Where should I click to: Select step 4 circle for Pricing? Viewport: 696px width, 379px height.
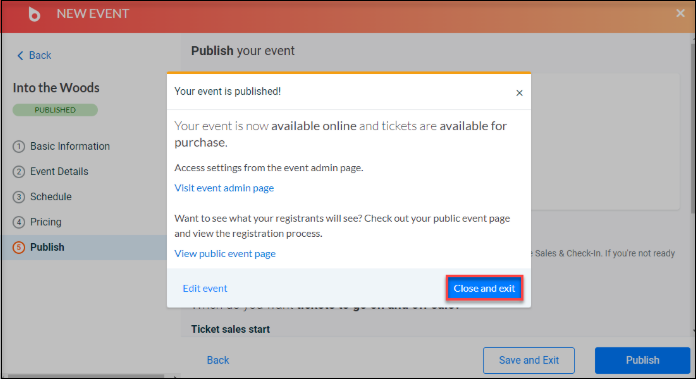19,222
